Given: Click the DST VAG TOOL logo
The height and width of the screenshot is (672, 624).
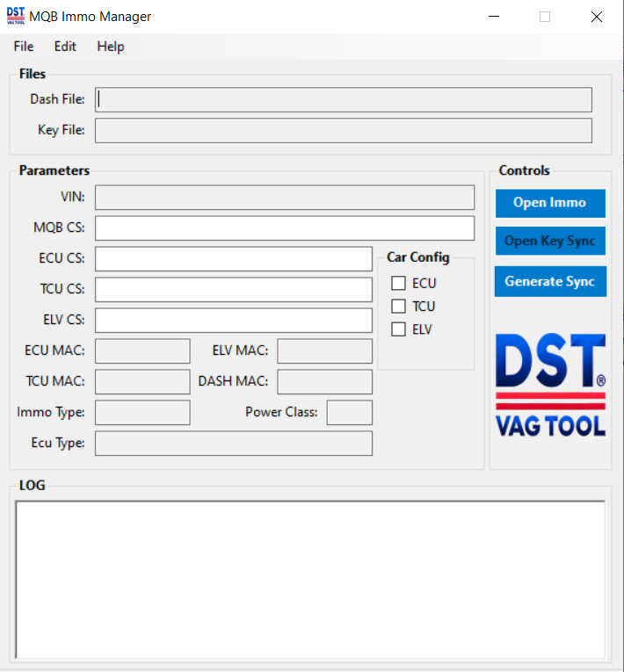Looking at the screenshot, I should [551, 386].
